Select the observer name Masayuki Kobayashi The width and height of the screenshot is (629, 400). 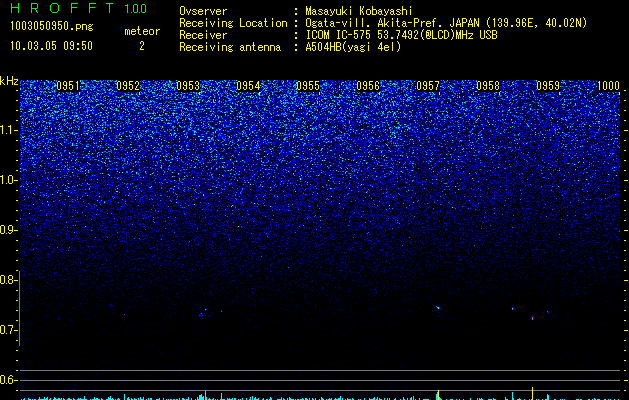click(358, 11)
